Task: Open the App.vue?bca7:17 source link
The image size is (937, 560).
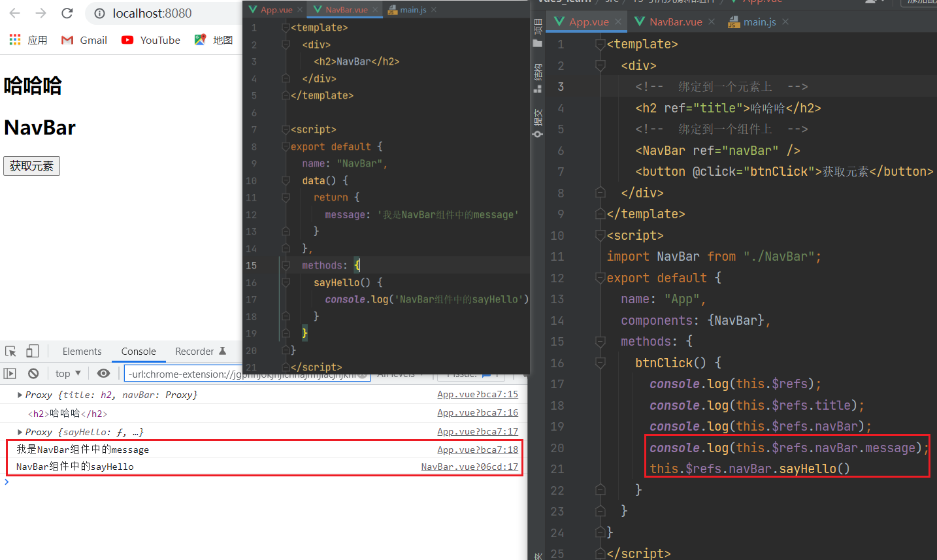Action: click(478, 431)
